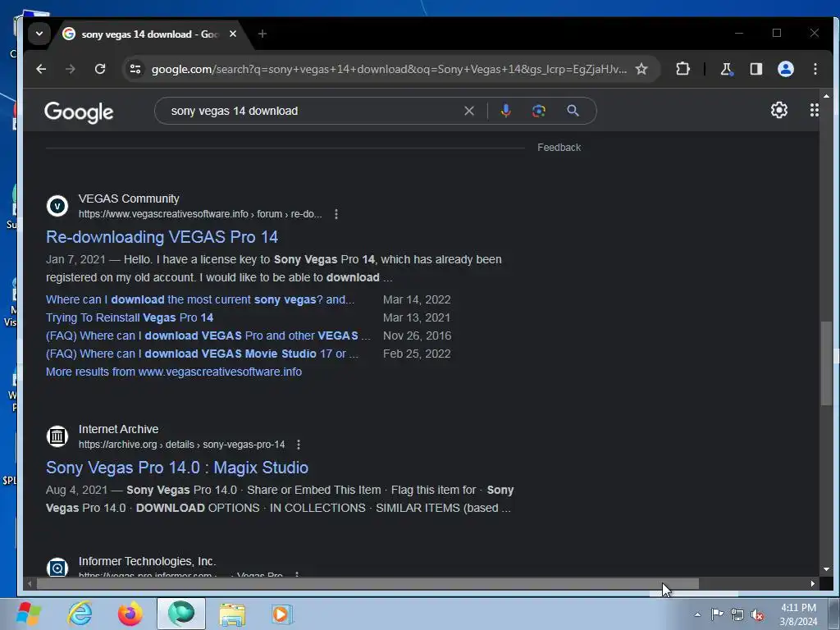Open Windows Explorer folder in taskbar
The height and width of the screenshot is (630, 840).
pyautogui.click(x=232, y=614)
